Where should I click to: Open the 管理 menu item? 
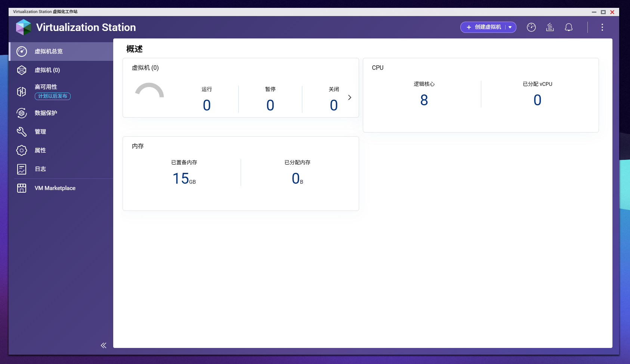pyautogui.click(x=61, y=131)
